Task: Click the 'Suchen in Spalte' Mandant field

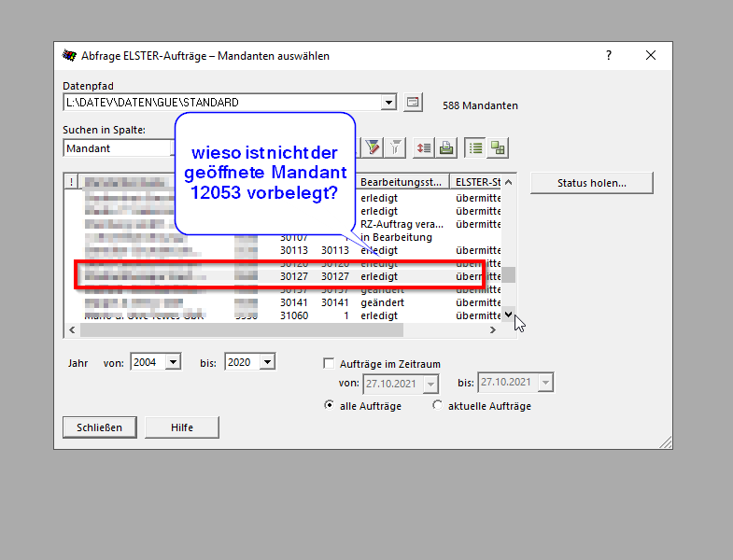Action: click(119, 148)
